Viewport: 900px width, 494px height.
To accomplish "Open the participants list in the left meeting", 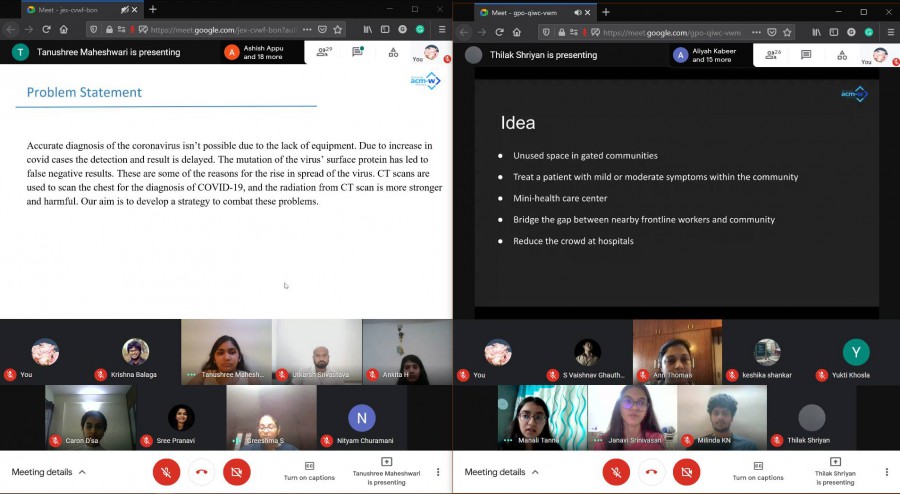I will pos(322,52).
